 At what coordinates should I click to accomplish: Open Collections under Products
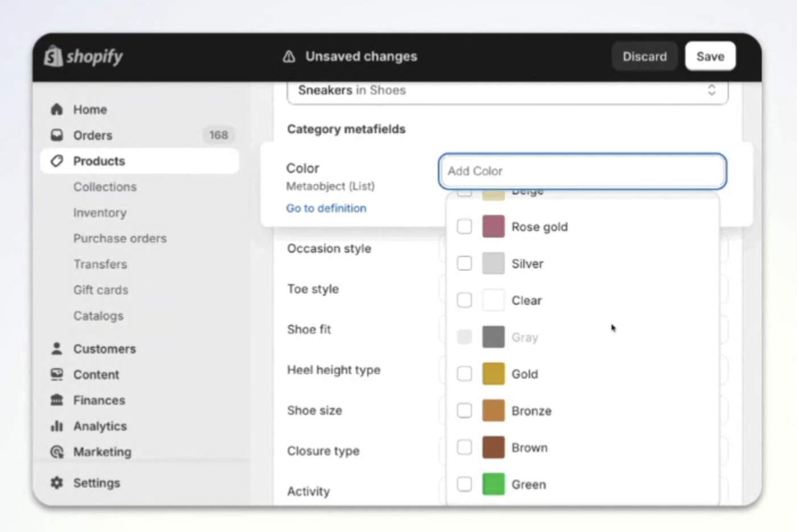[x=105, y=187]
